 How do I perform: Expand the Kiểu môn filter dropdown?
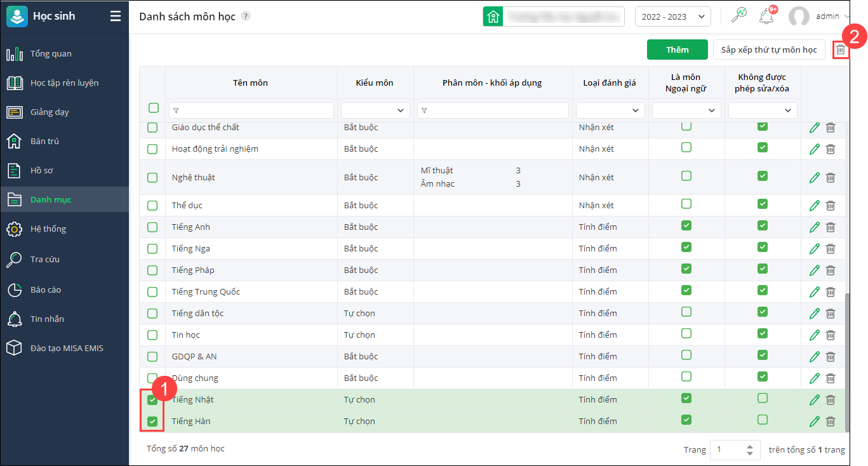pyautogui.click(x=375, y=110)
